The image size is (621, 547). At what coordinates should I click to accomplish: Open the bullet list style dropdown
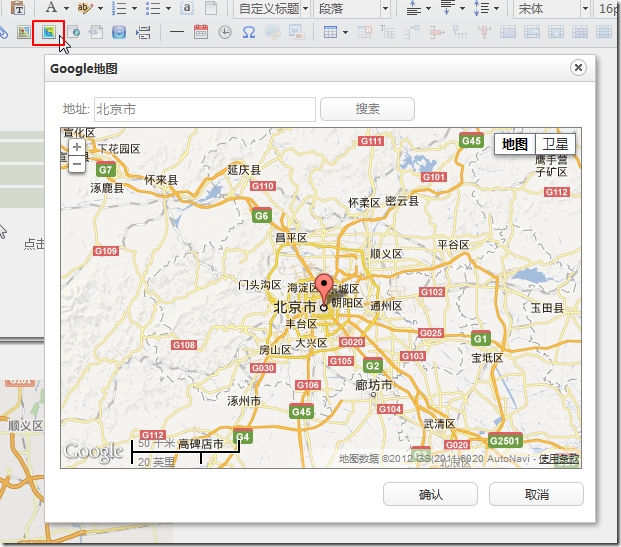(168, 8)
